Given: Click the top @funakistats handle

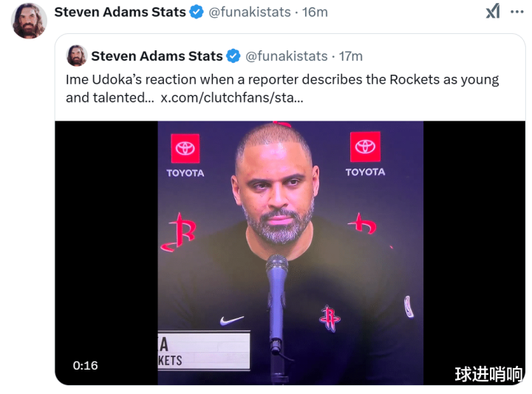Looking at the screenshot, I should pos(247,12).
